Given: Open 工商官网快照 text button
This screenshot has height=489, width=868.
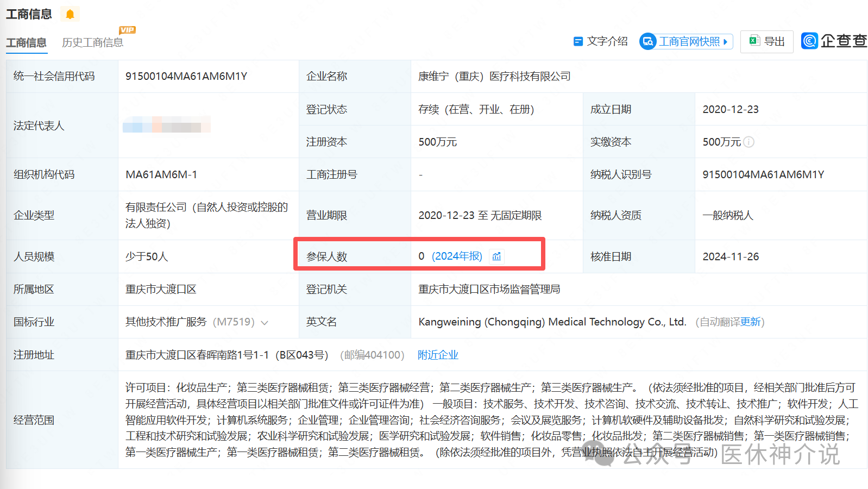Looking at the screenshot, I should pyautogui.click(x=689, y=42).
